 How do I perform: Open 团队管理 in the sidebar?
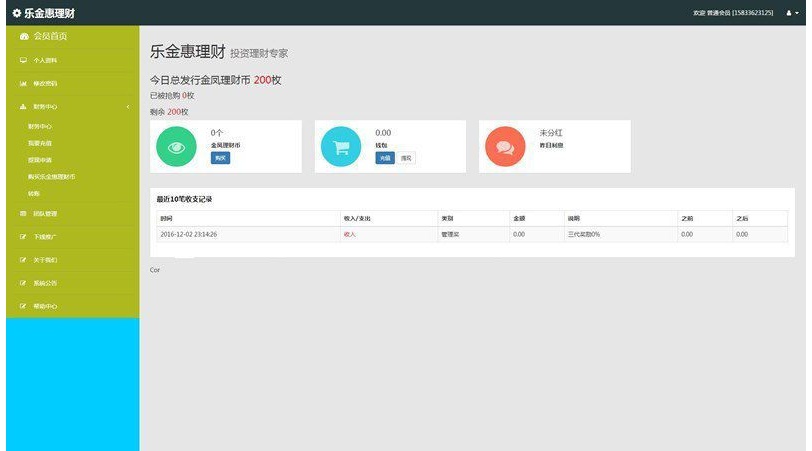point(46,213)
